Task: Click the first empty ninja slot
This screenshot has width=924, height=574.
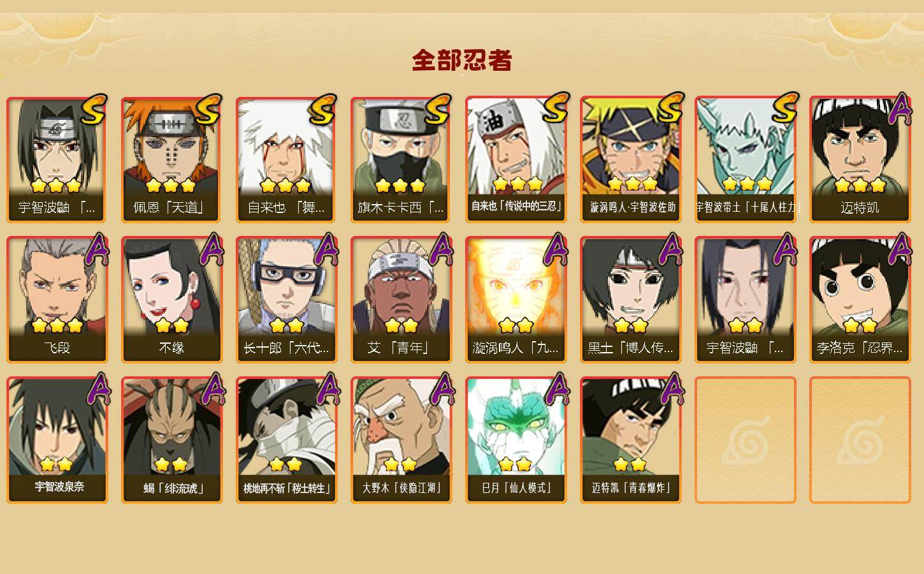Action: (745, 440)
